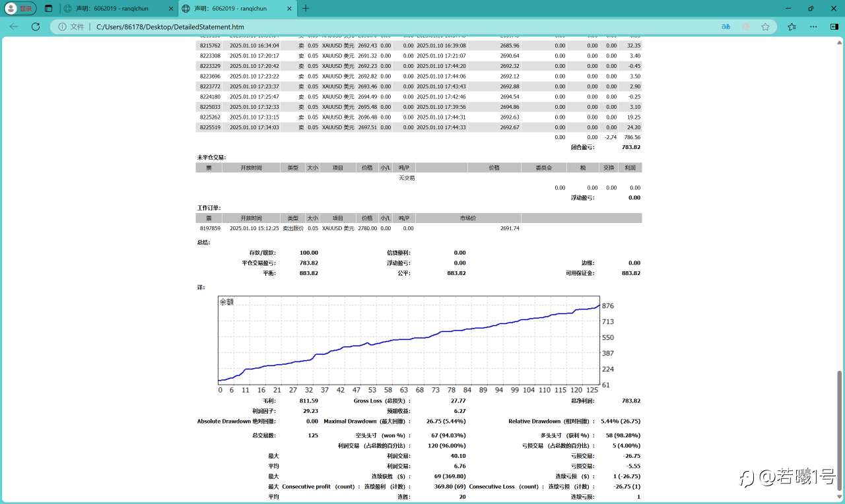Switch to the first 6062019 statement tab

pyautogui.click(x=112, y=9)
